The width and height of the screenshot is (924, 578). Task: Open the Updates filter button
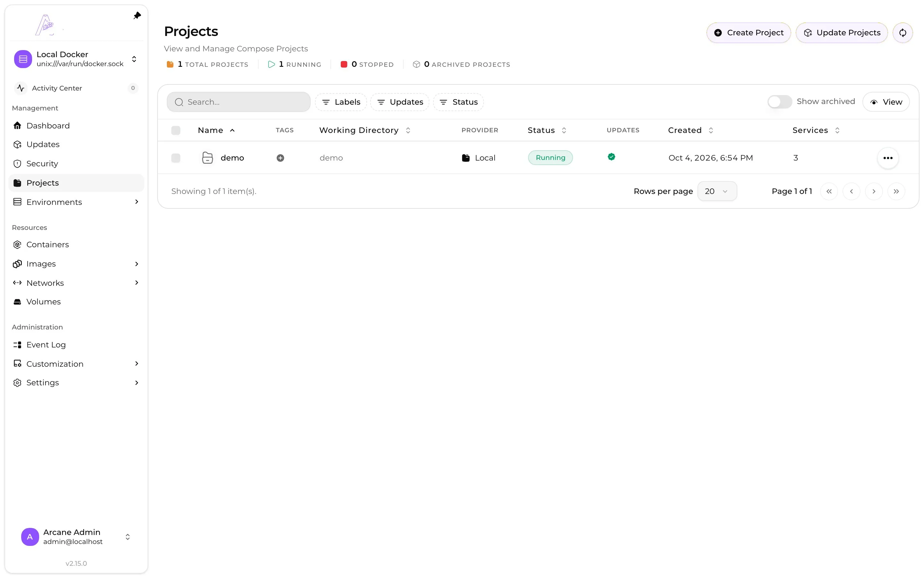point(400,102)
